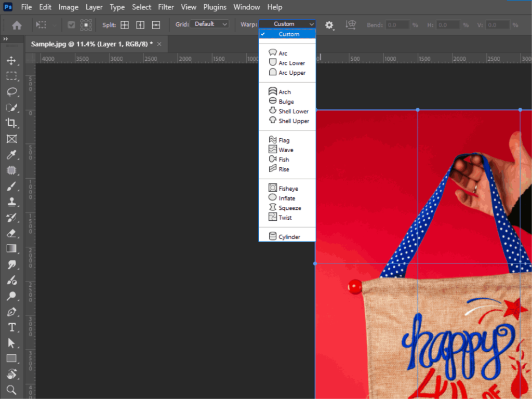Expand the tools panel with double arrows
The image size is (532, 399).
tap(5, 39)
